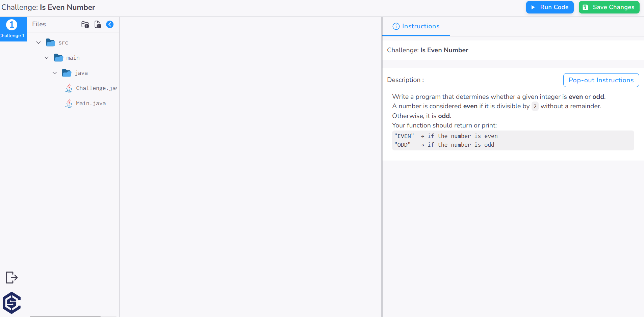Collapse the Files panel with blue arrow
Screen dimensions: 644x317
110,24
